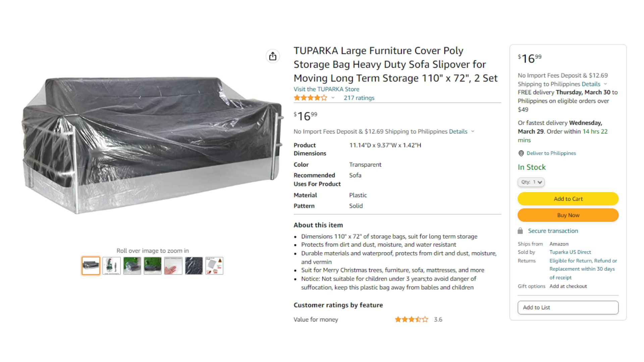Click the Buy Now button

coord(568,215)
